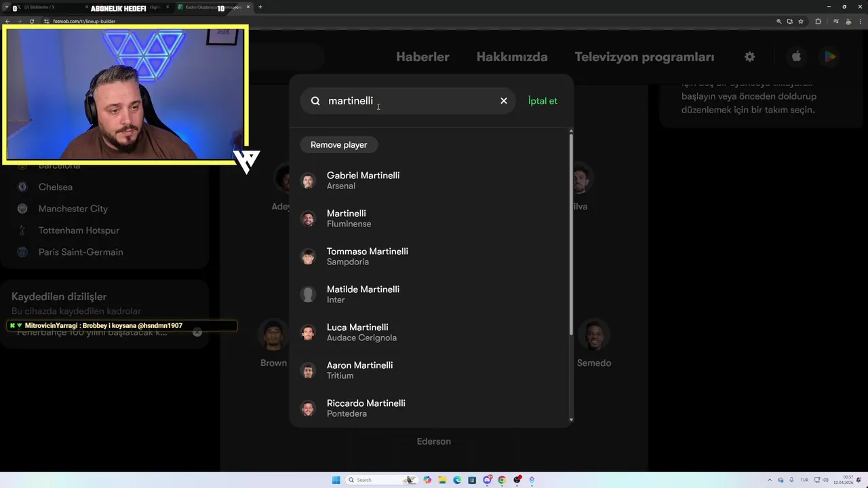Click the Manchester City crest icon

22,209
